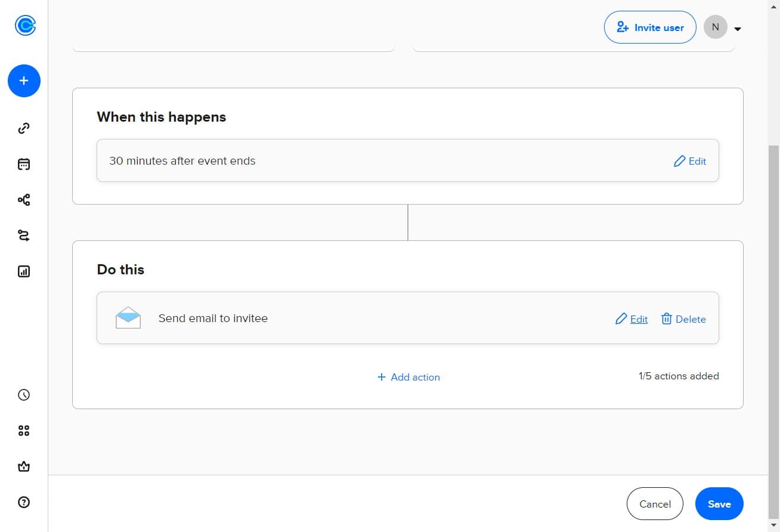Cancel the workflow changes
The height and width of the screenshot is (532, 780).
pos(655,504)
